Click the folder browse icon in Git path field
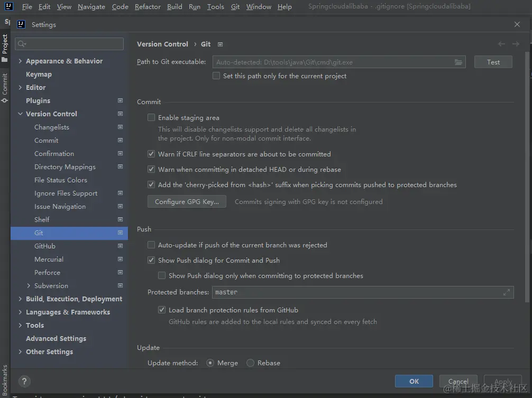The height and width of the screenshot is (398, 532). tap(458, 62)
